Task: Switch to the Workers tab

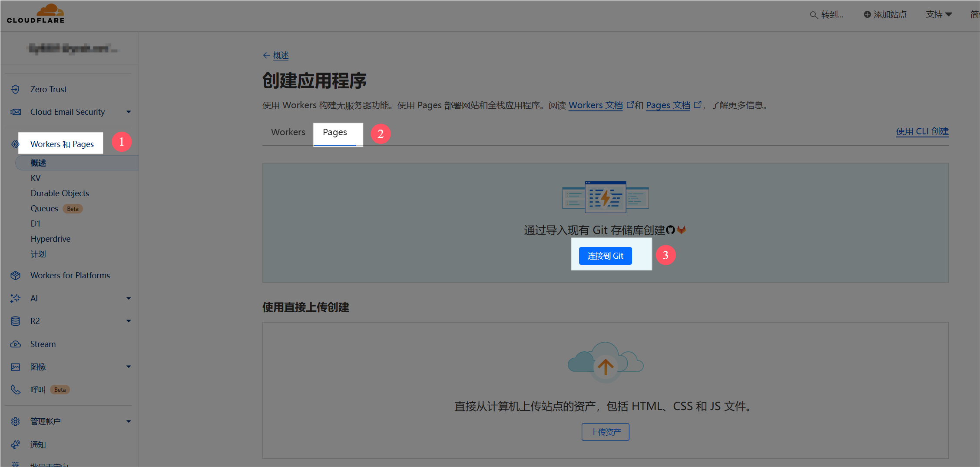Action: 288,132
